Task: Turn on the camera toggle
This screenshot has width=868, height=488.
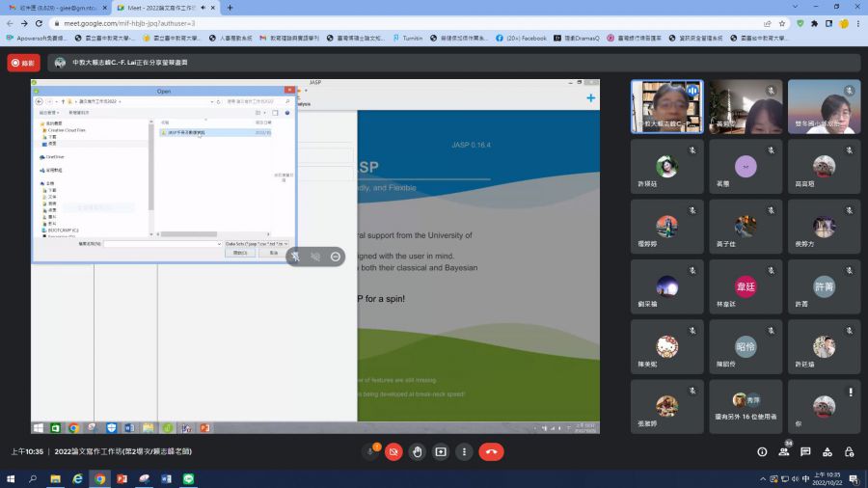Action: (393, 451)
